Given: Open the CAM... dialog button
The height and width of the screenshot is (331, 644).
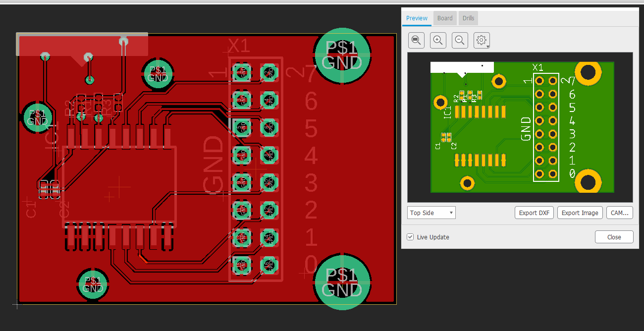Looking at the screenshot, I should [619, 213].
